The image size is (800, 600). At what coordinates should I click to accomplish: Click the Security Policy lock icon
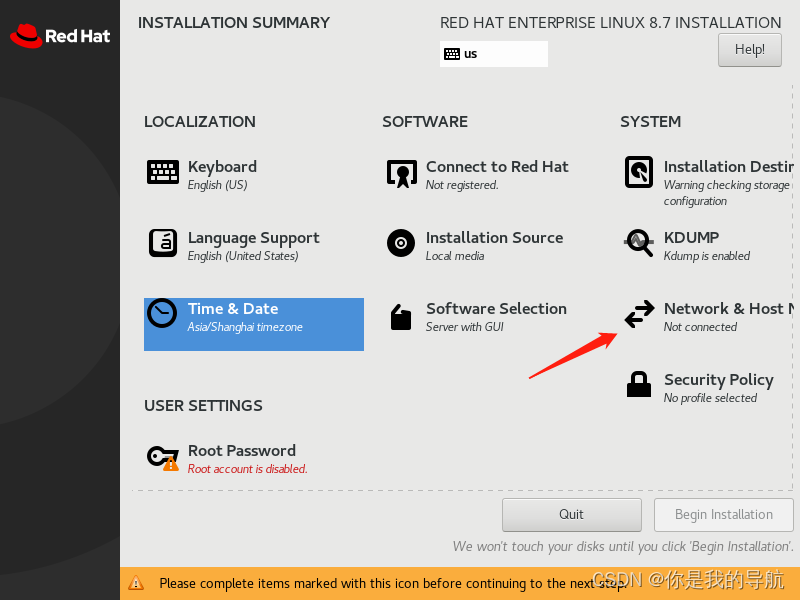click(639, 384)
